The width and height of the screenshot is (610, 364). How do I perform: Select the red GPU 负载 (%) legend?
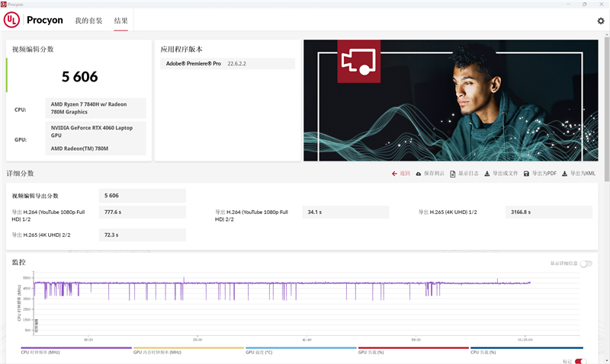click(413, 350)
